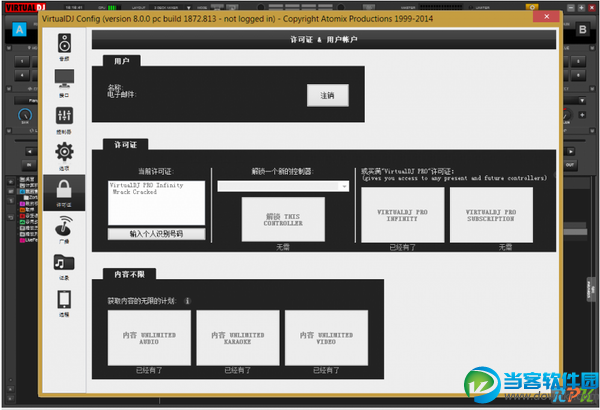Click the right arrow button above OUT

tap(570, 152)
